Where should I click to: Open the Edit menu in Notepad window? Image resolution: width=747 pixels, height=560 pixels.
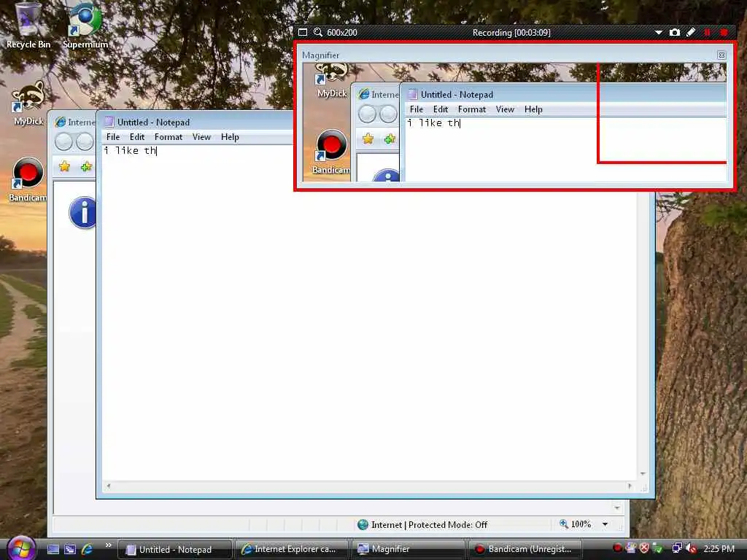136,137
